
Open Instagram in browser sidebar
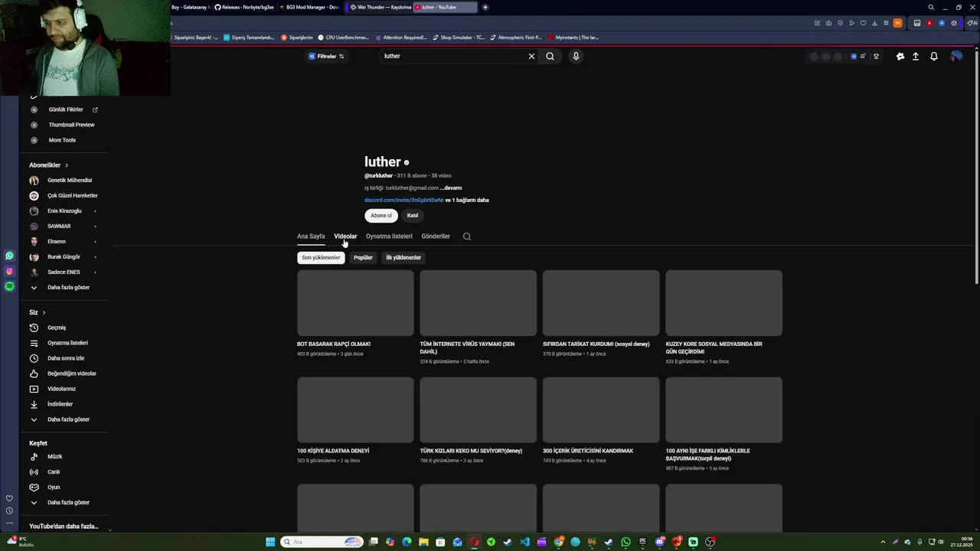click(x=9, y=272)
